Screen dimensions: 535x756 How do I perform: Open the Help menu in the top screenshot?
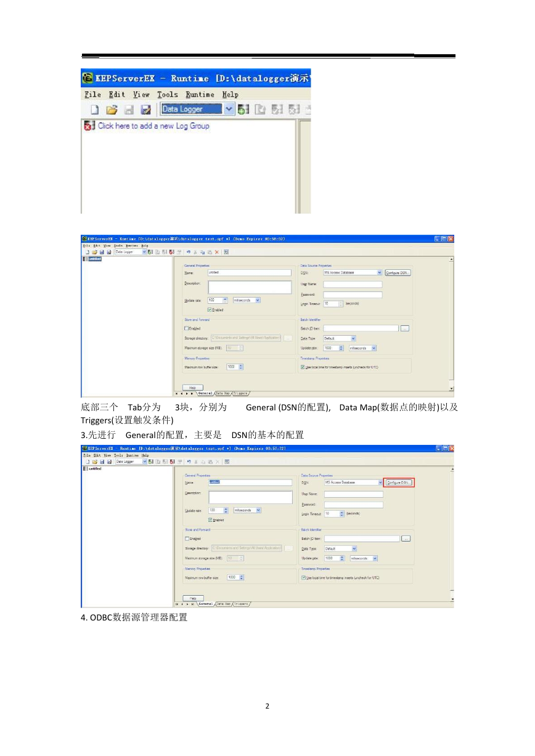230,94
